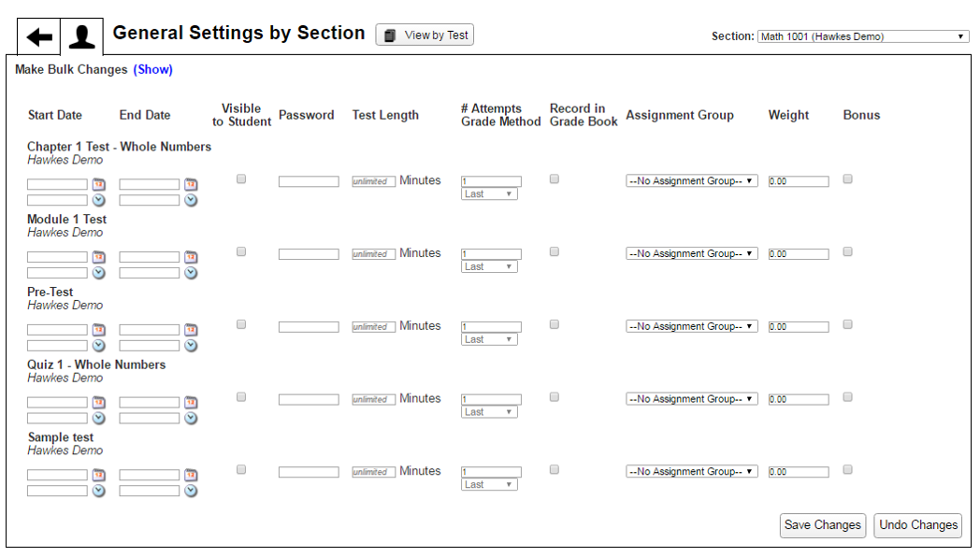Image resolution: width=980 pixels, height=557 pixels.
Task: Enable Visible to Student for Chapter 1 Test
Action: click(241, 179)
